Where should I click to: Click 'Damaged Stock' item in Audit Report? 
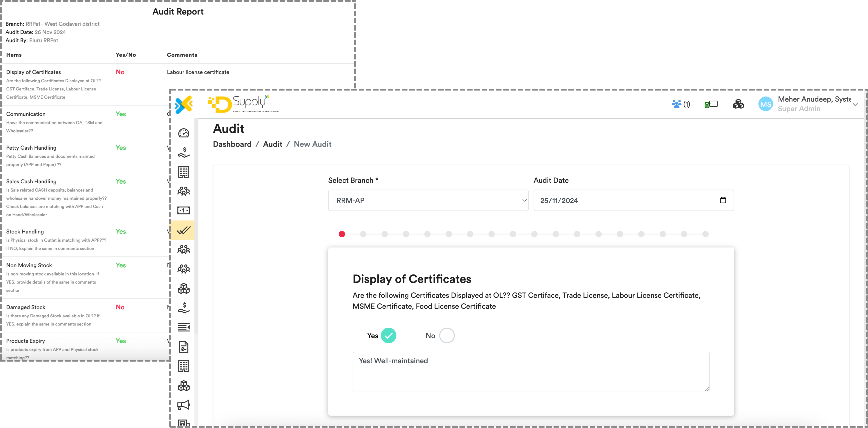pos(26,307)
